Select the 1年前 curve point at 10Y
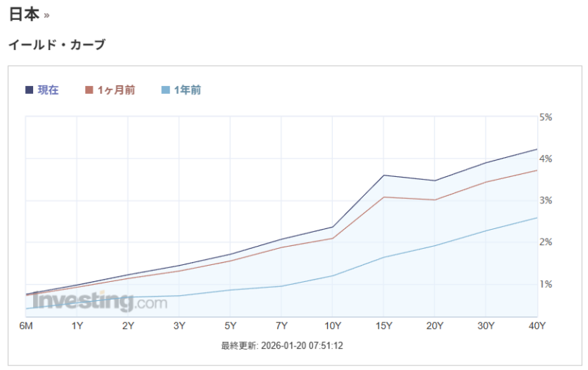Viewport: 588px width, 370px height. tap(332, 276)
